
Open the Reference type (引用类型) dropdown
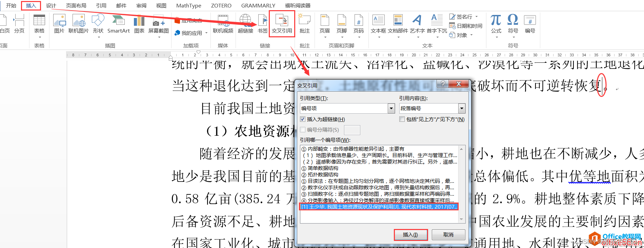click(x=391, y=108)
